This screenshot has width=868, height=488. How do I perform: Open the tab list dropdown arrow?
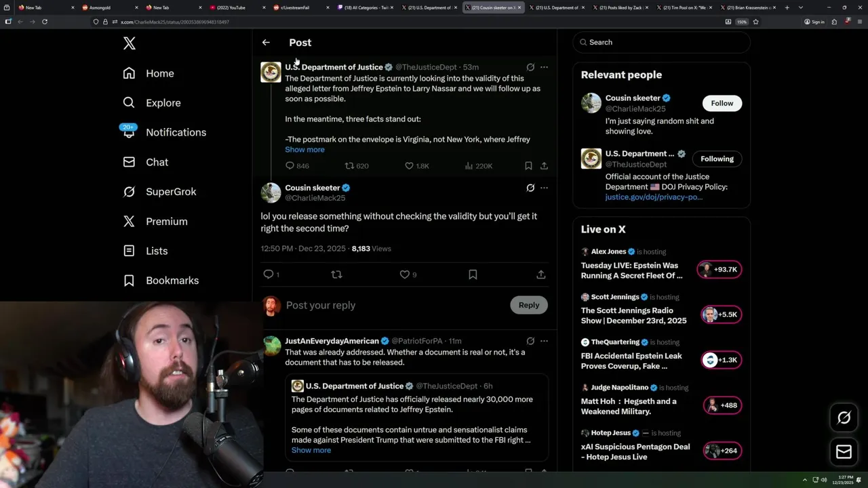(800, 7)
